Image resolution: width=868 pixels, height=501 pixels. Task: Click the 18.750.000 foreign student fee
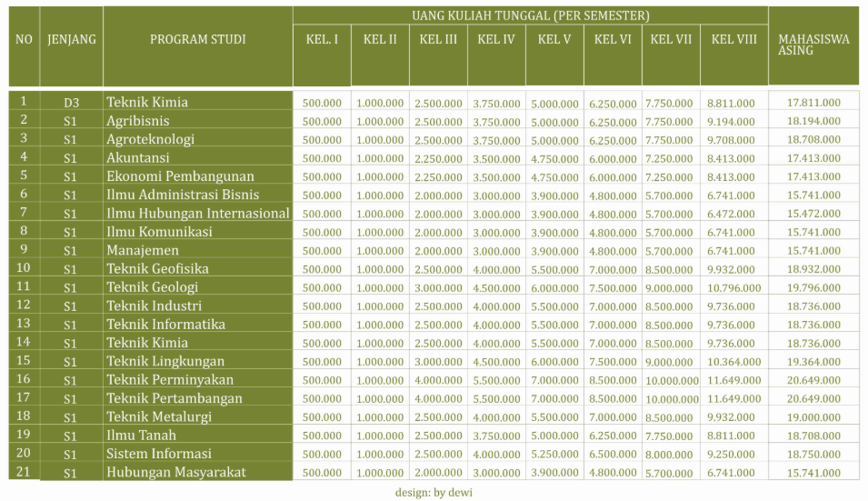[x=813, y=454]
